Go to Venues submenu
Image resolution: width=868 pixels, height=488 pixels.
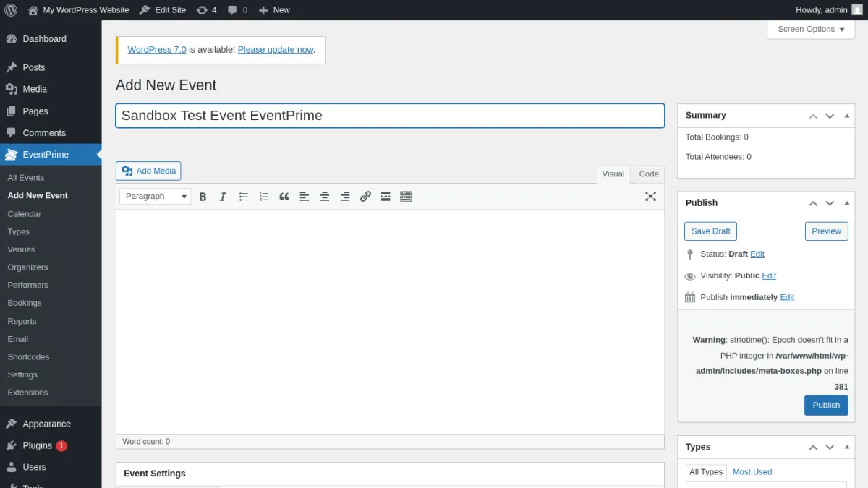[22, 249]
